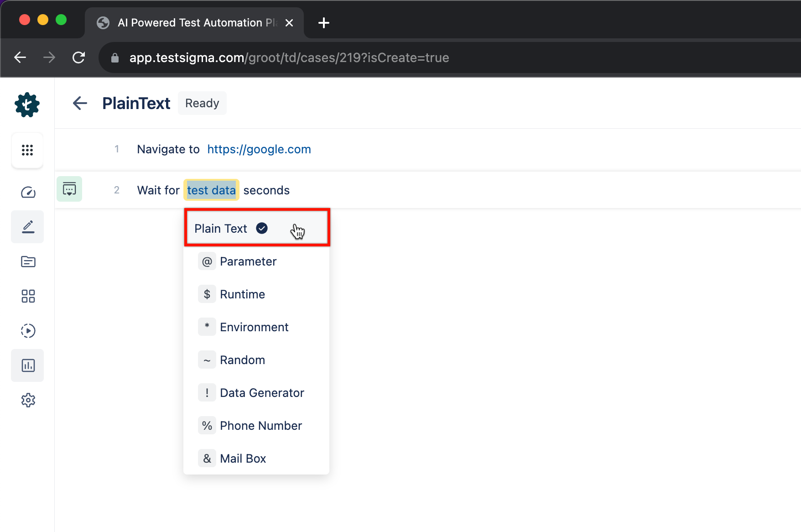The image size is (801, 532).
Task: Click the word 'seconds' in step 2
Action: coord(266,190)
